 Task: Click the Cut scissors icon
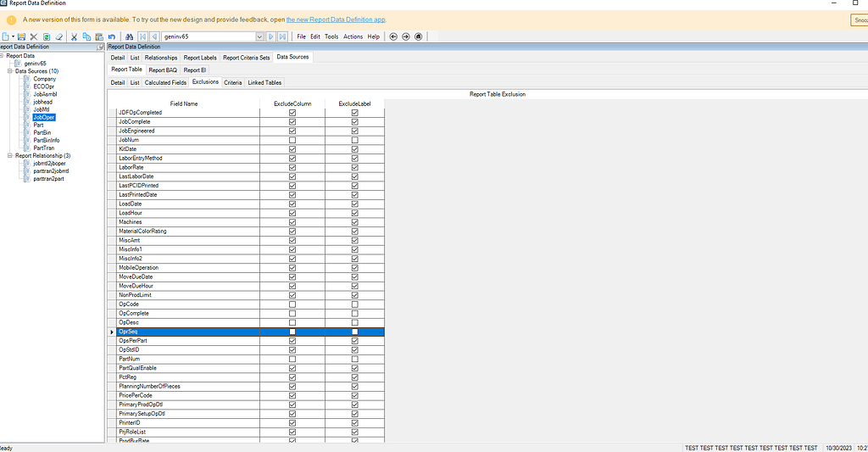point(74,36)
